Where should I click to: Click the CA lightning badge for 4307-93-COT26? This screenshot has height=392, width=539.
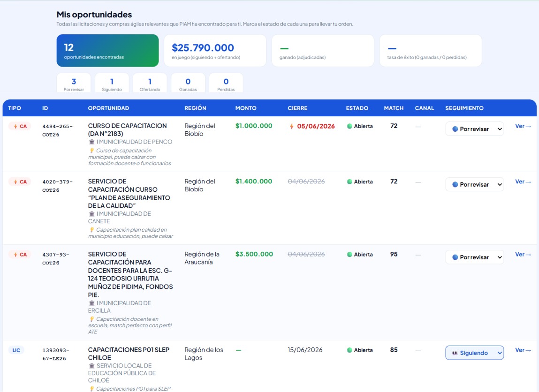point(20,255)
